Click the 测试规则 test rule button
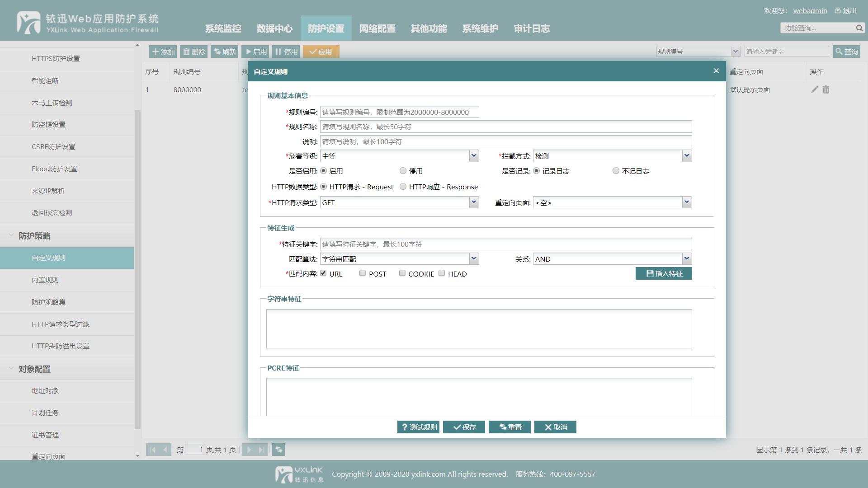 tap(418, 427)
